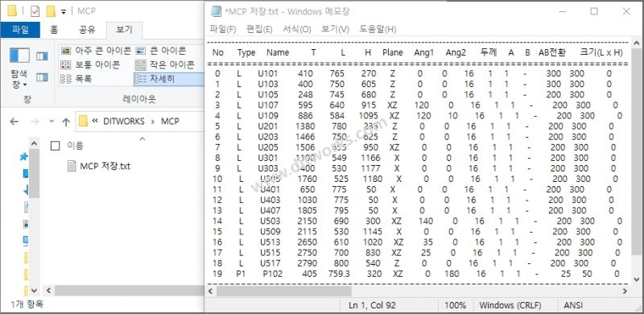The image size is (644, 314).
Task: Click the 759.3 value in row 19
Action: 339,273
